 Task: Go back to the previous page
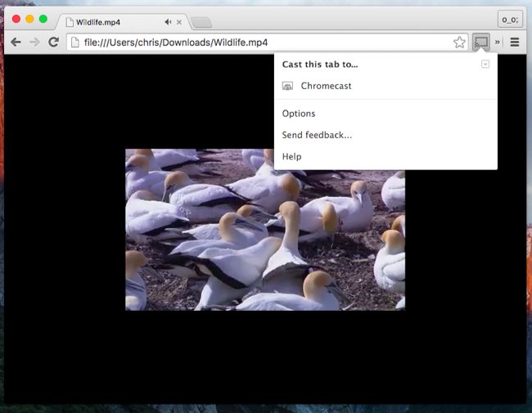(x=16, y=42)
